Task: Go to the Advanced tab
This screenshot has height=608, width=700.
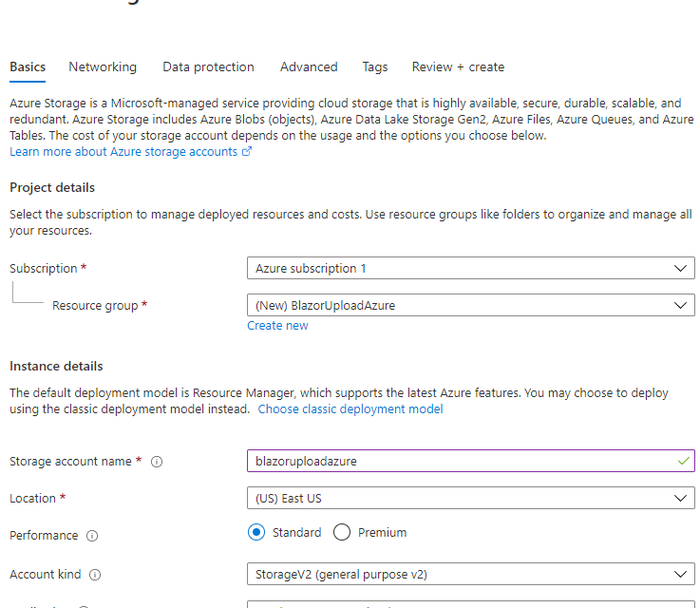Action: tap(309, 67)
